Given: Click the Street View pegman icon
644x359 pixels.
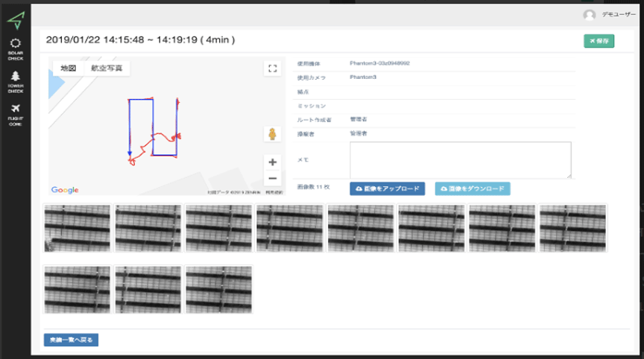Looking at the screenshot, I should [272, 134].
